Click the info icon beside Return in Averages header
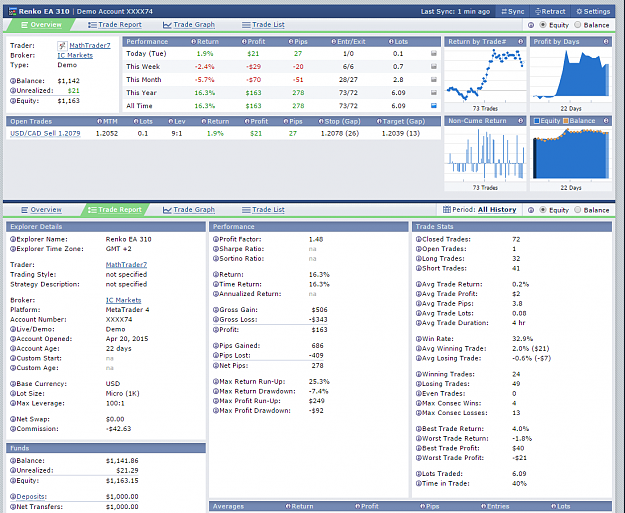The width and height of the screenshot is (625, 513). tap(288, 506)
